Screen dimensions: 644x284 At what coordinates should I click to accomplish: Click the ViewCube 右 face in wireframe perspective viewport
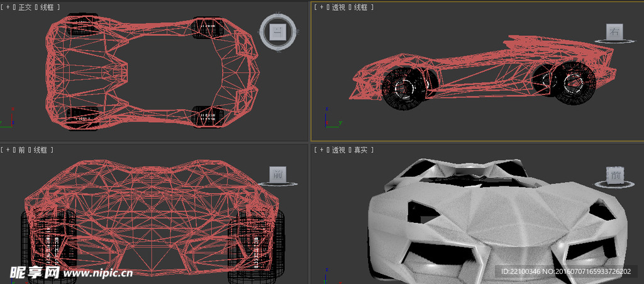[x=615, y=31]
